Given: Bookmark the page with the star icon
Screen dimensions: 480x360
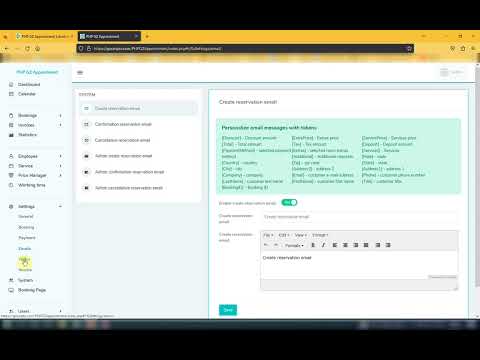Looking at the screenshot, I should pyautogui.click(x=409, y=49).
